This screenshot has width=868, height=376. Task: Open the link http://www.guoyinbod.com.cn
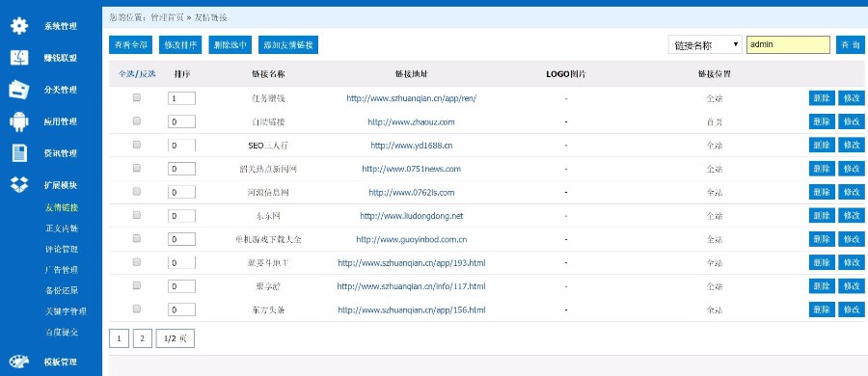point(411,240)
